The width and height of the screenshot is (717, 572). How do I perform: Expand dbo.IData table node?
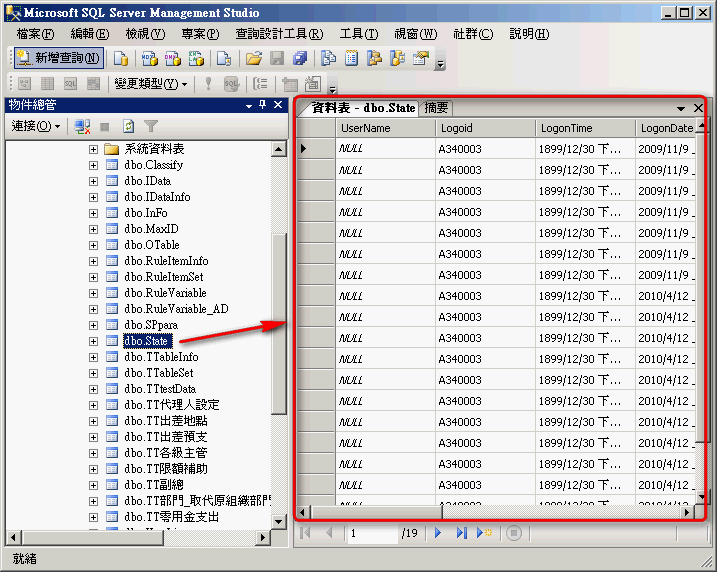pos(93,181)
